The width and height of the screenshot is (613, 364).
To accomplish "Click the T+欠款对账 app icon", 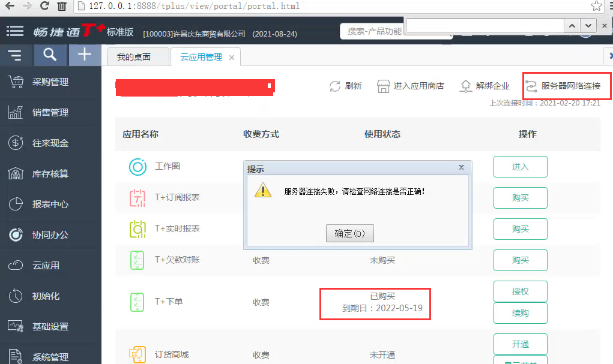I will pyautogui.click(x=137, y=260).
